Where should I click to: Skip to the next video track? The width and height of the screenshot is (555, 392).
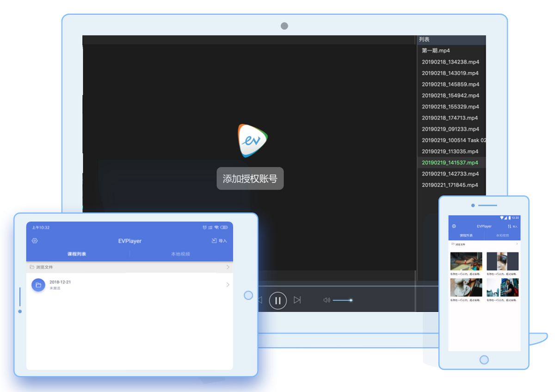[297, 300]
